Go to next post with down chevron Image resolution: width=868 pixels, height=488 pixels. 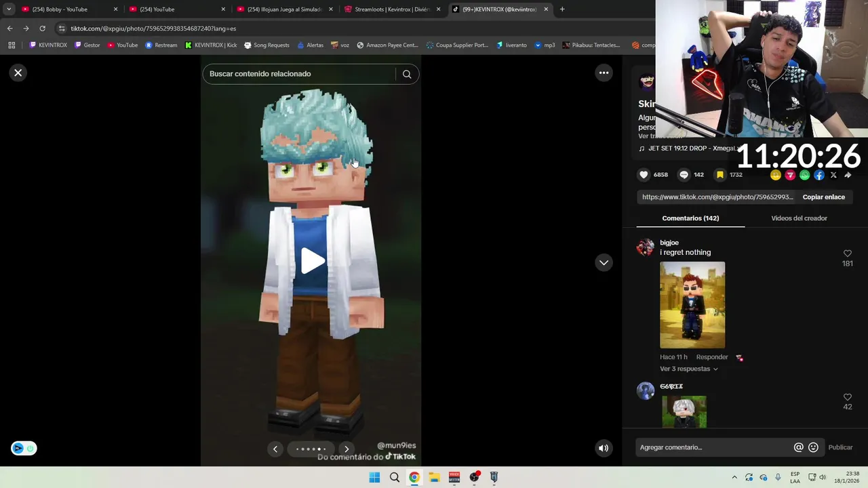click(x=604, y=262)
